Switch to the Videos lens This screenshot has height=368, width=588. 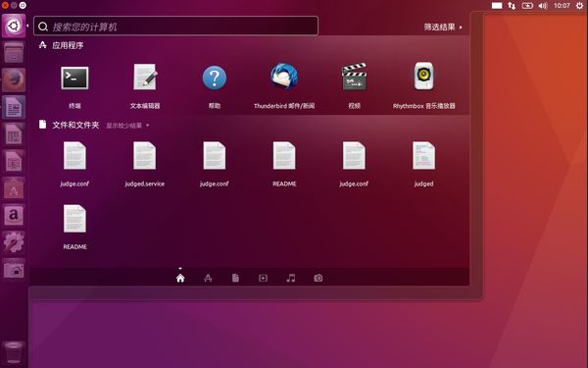point(263,278)
